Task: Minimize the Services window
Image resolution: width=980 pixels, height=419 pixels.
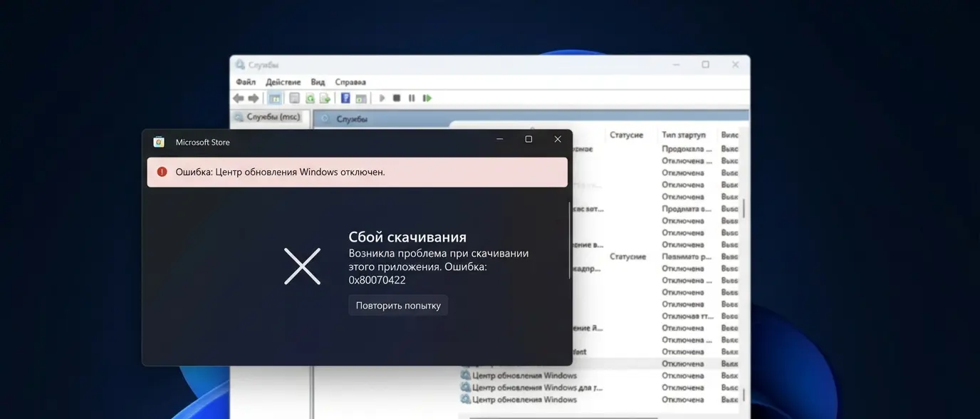Action: (x=676, y=65)
